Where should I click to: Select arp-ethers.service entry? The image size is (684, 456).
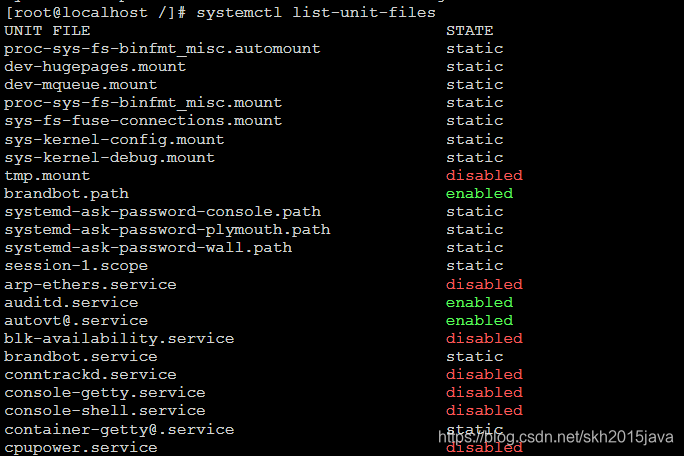tap(90, 285)
